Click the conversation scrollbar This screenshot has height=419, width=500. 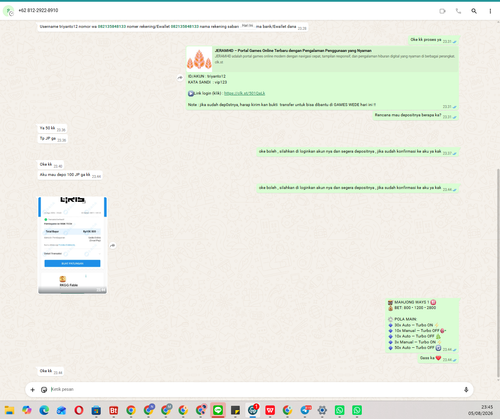tap(498, 273)
